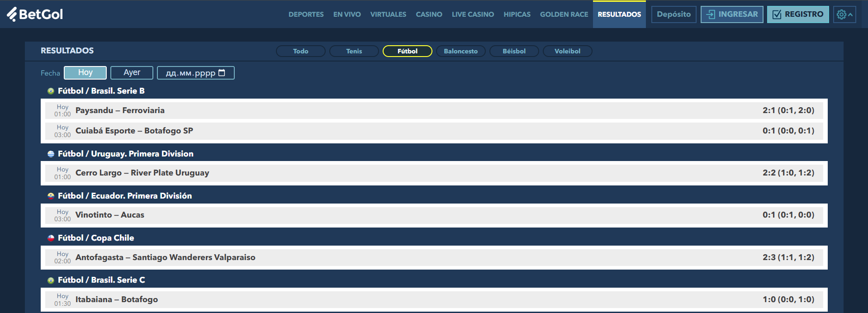
Task: Click Brazil flag icon beside Serie C
Action: pyautogui.click(x=51, y=280)
